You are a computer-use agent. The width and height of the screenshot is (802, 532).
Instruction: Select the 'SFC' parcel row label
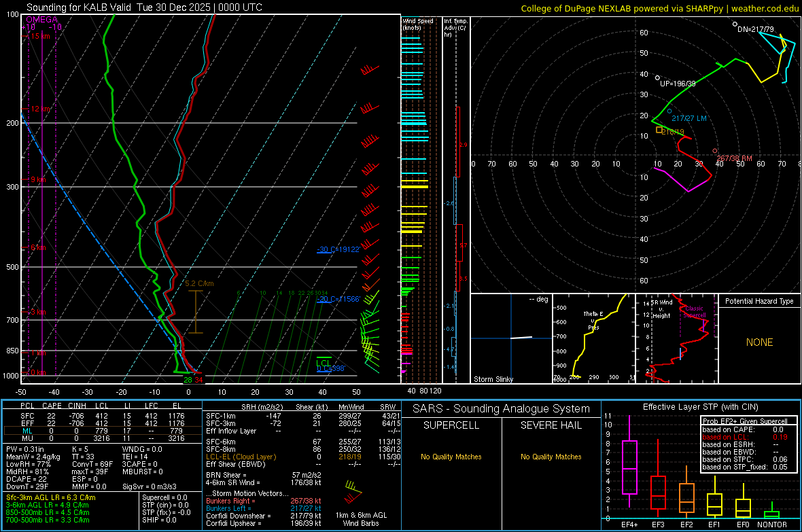coord(27,416)
